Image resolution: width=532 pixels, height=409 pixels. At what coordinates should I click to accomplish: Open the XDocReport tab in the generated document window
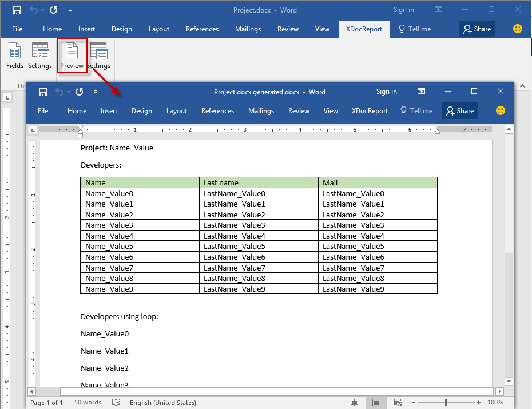pyautogui.click(x=370, y=111)
